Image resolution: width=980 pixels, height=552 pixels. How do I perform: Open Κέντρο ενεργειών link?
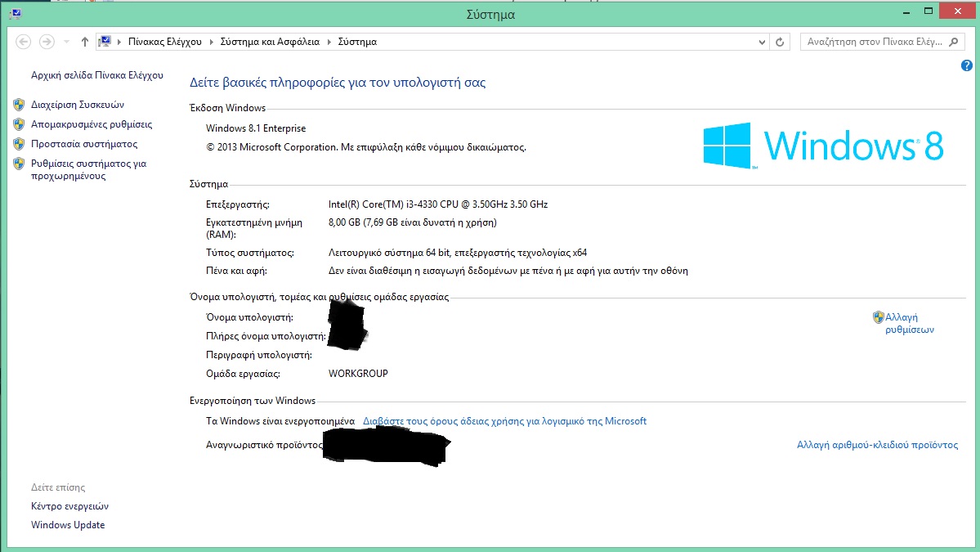[x=70, y=506]
